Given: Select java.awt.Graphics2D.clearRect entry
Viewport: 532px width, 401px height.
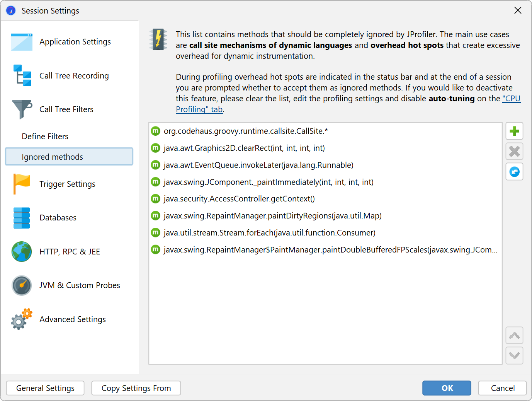Looking at the screenshot, I should (325, 148).
